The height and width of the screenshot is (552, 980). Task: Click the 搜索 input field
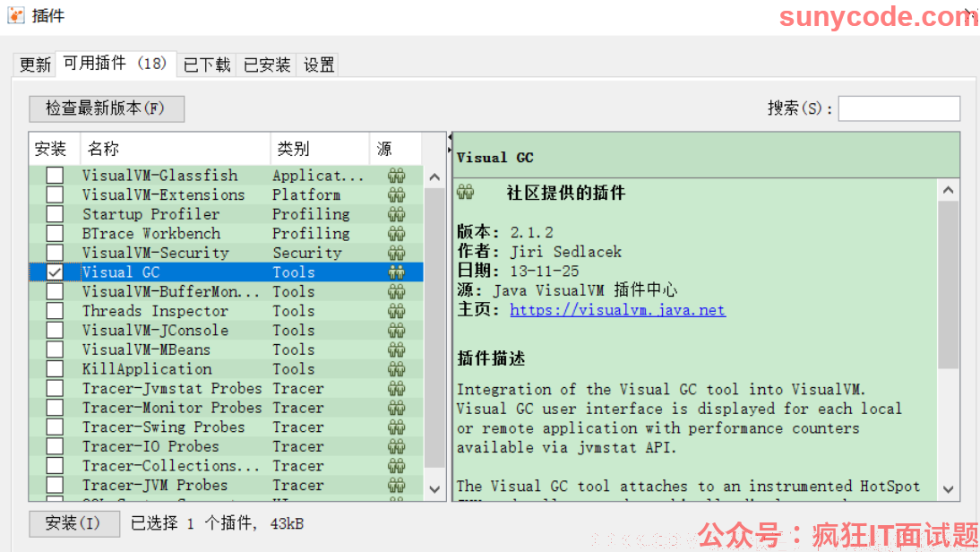[x=898, y=108]
